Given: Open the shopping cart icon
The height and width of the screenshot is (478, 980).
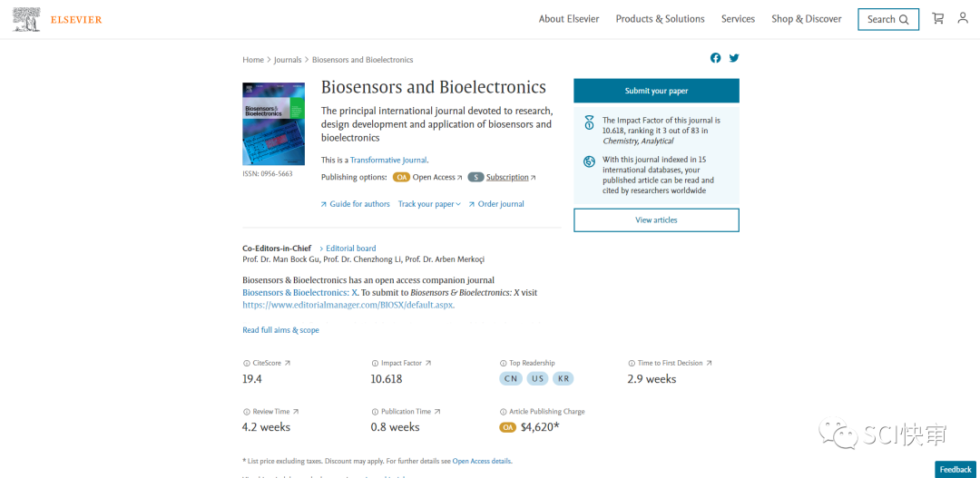Looking at the screenshot, I should 937,19.
